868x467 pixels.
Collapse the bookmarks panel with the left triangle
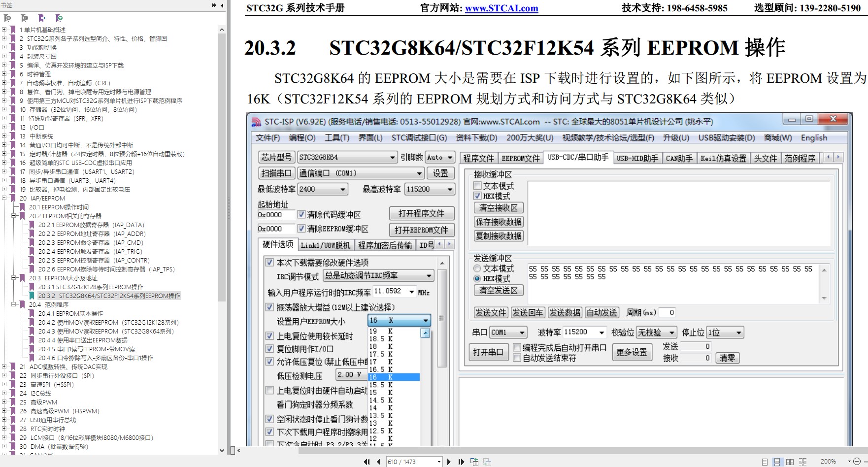point(222,5)
